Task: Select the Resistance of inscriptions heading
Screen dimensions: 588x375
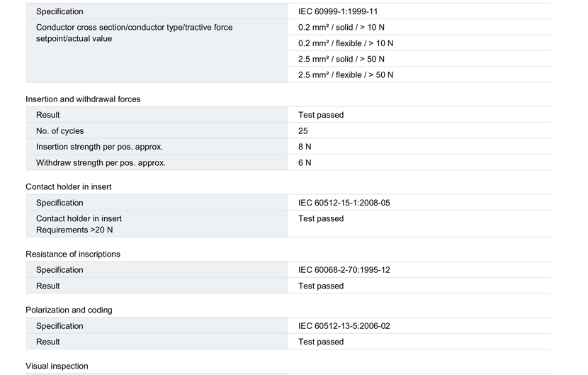Action: click(x=73, y=254)
